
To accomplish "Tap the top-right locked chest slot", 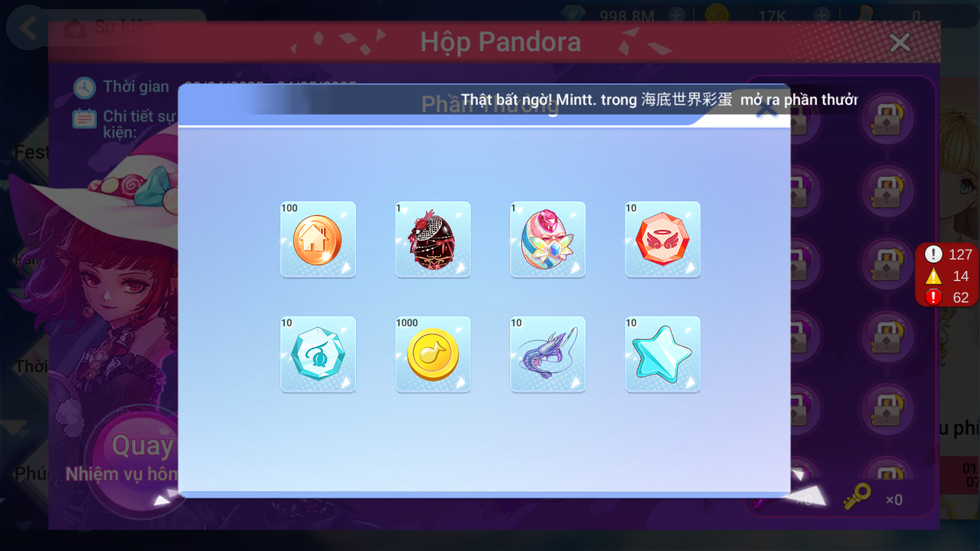I will [x=887, y=119].
